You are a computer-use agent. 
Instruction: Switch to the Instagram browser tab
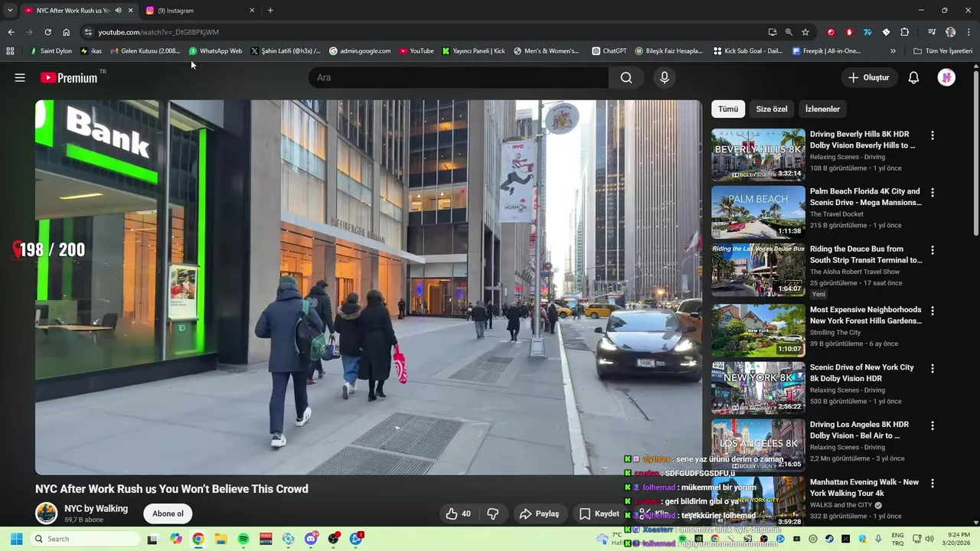[x=201, y=11]
